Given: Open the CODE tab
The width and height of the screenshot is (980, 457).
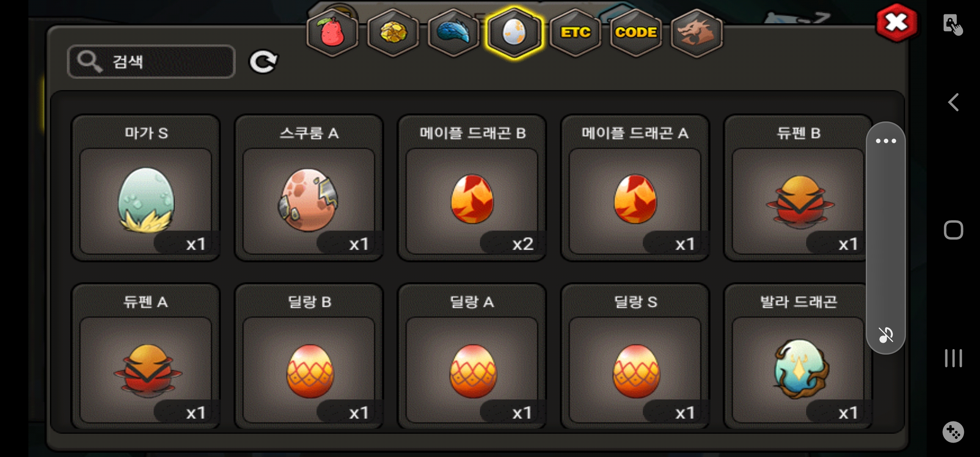Looking at the screenshot, I should 636,33.
